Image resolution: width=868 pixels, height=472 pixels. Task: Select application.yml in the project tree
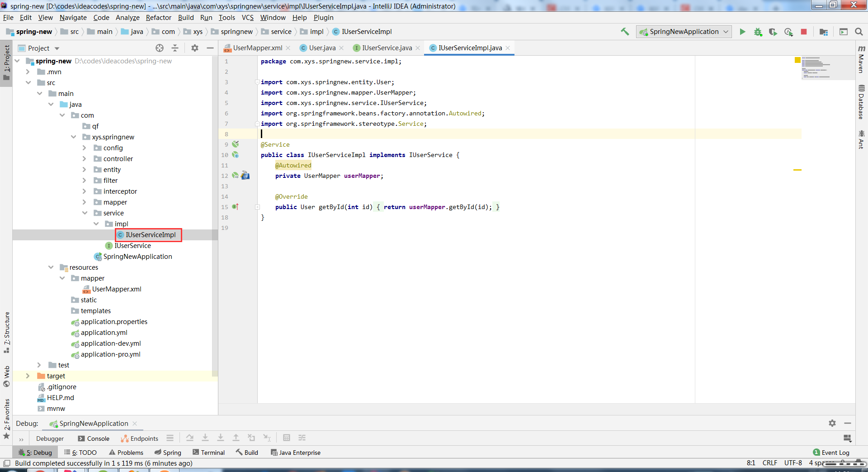click(x=104, y=333)
